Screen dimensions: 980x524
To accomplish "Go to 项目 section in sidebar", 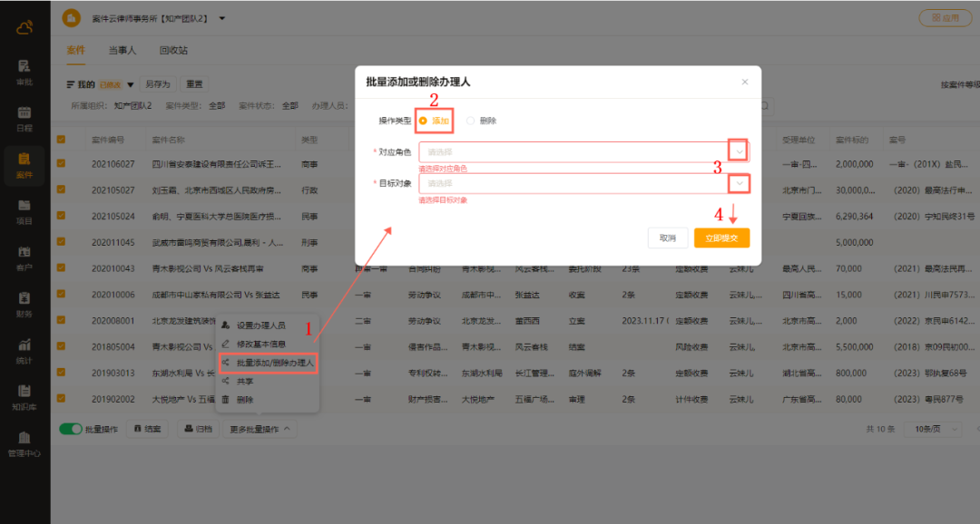I will point(24,211).
